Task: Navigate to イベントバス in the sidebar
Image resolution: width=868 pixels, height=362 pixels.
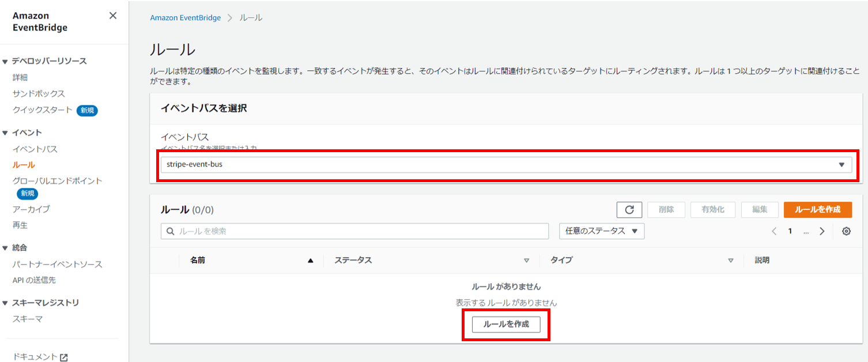Action: coord(35,149)
